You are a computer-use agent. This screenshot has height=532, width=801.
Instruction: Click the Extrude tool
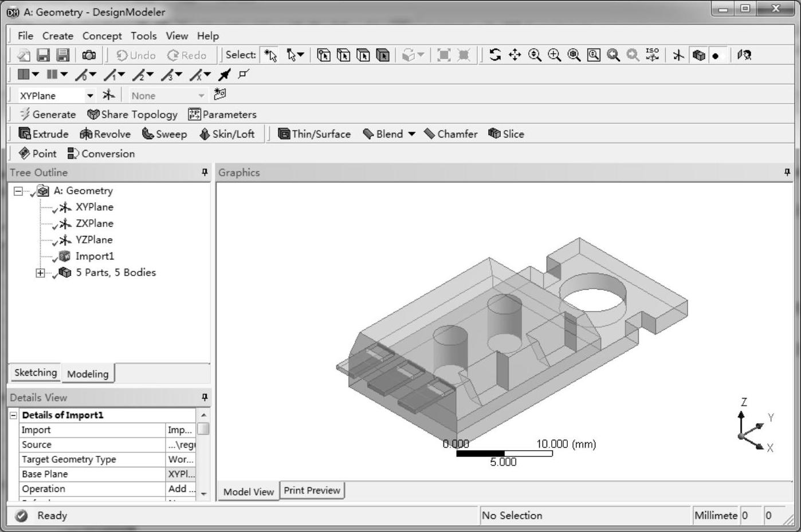click(44, 134)
